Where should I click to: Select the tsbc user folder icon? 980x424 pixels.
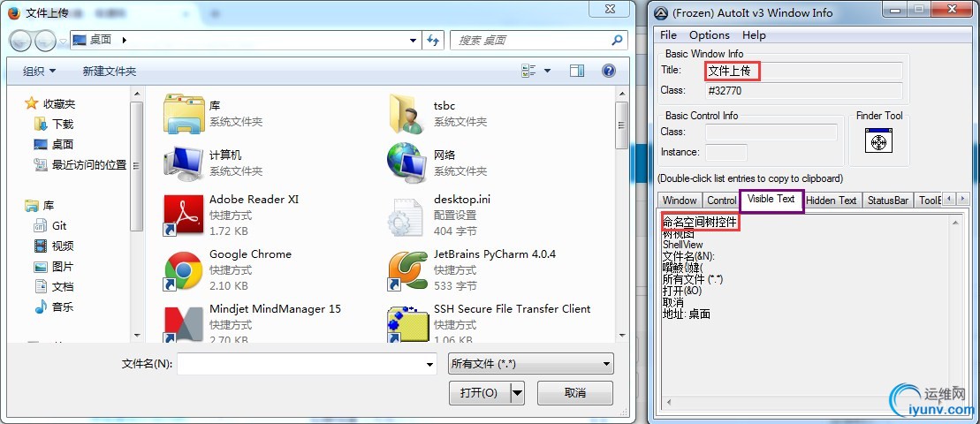pyautogui.click(x=407, y=114)
